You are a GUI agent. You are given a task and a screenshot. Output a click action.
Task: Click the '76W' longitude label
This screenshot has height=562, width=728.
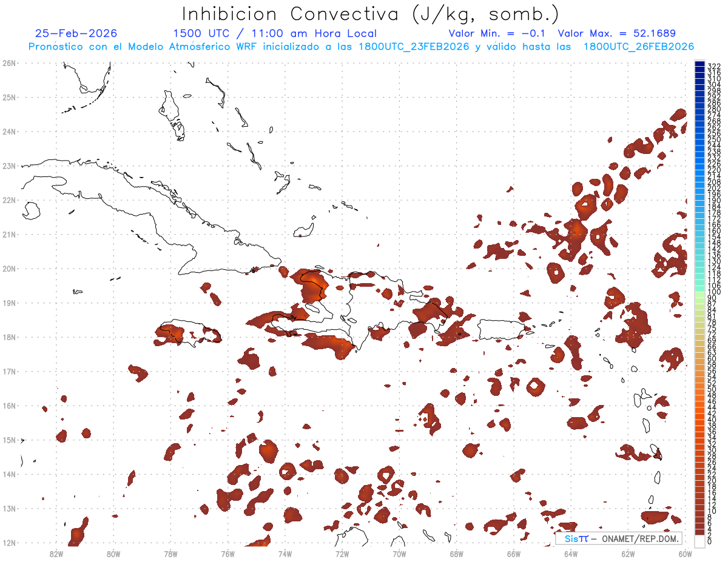(228, 554)
